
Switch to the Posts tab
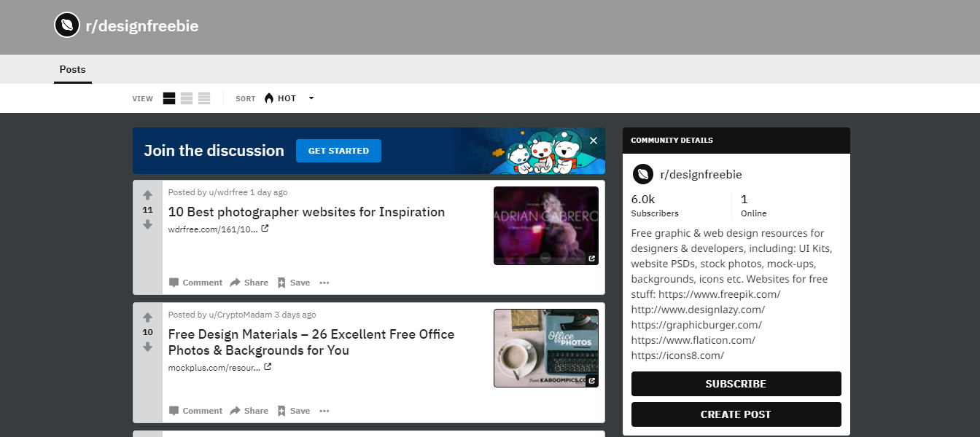tap(72, 69)
